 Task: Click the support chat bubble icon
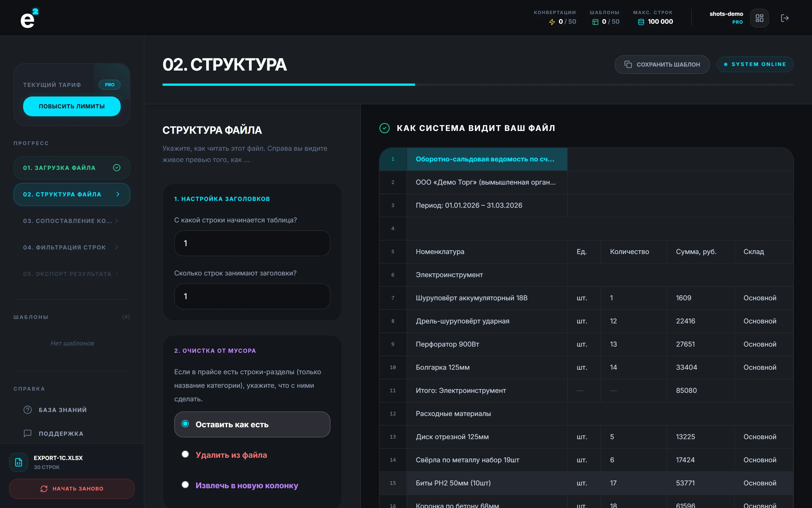tap(28, 433)
